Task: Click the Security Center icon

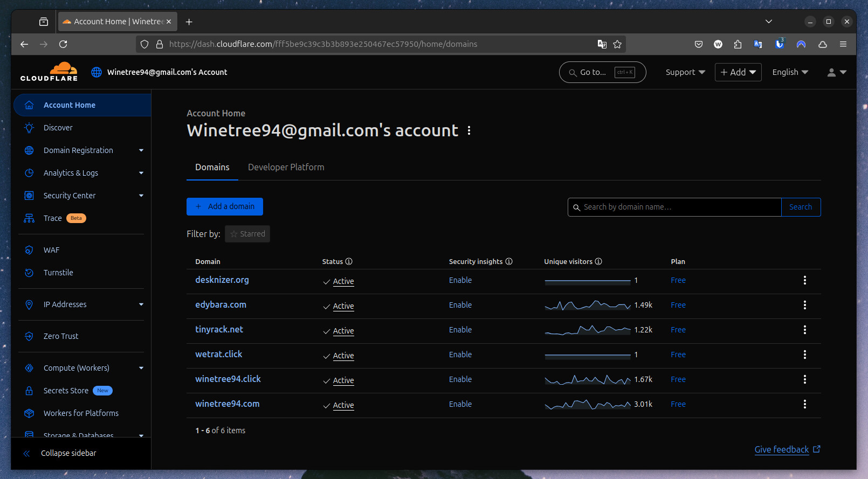Action: pyautogui.click(x=29, y=196)
